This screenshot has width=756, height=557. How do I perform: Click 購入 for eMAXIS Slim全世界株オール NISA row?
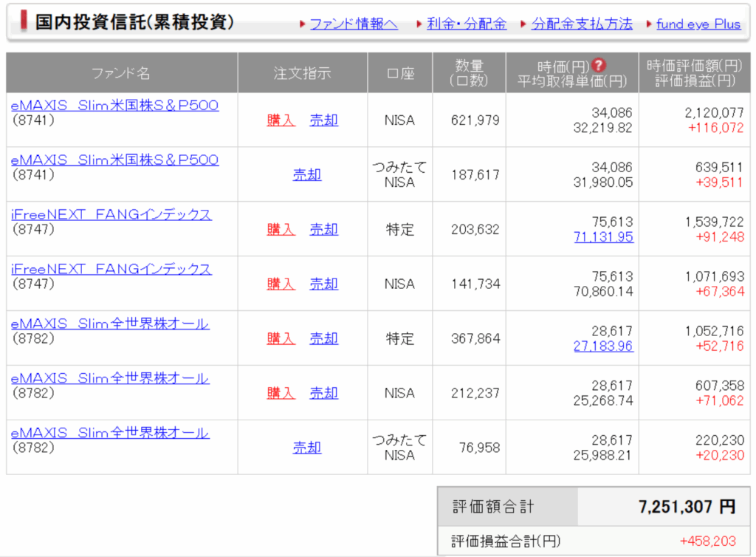tap(281, 392)
